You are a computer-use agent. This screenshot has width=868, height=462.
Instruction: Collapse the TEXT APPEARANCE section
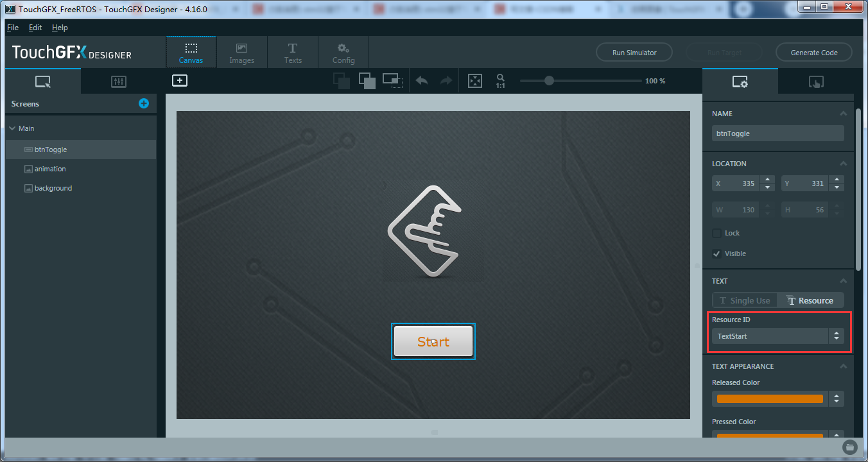(x=844, y=366)
